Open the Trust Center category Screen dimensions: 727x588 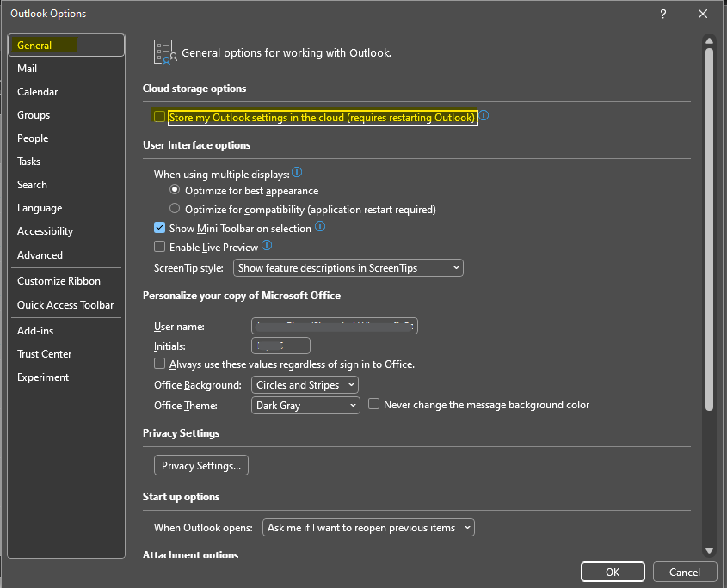(66, 354)
